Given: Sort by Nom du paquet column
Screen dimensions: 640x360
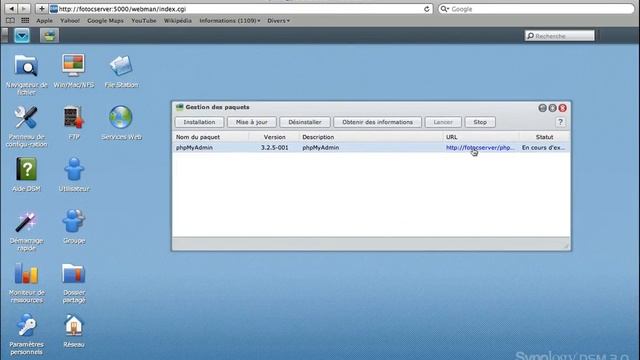Looking at the screenshot, I should 210,137.
